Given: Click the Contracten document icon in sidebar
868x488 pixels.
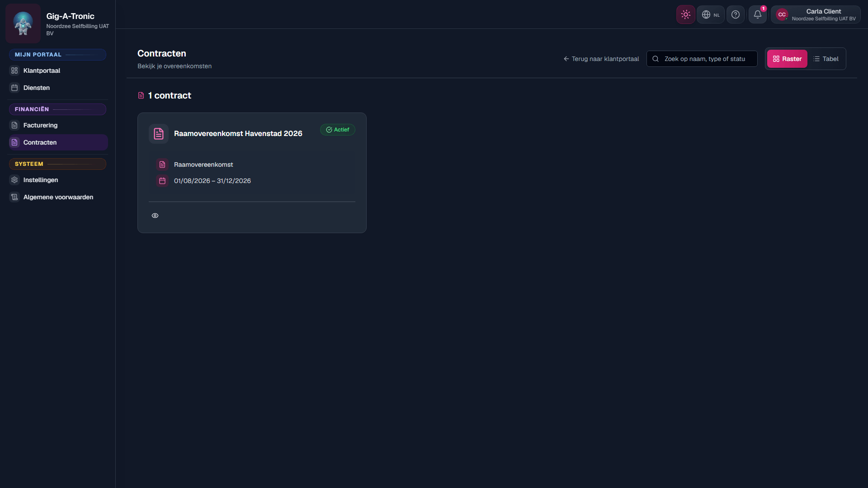Looking at the screenshot, I should pyautogui.click(x=14, y=142).
